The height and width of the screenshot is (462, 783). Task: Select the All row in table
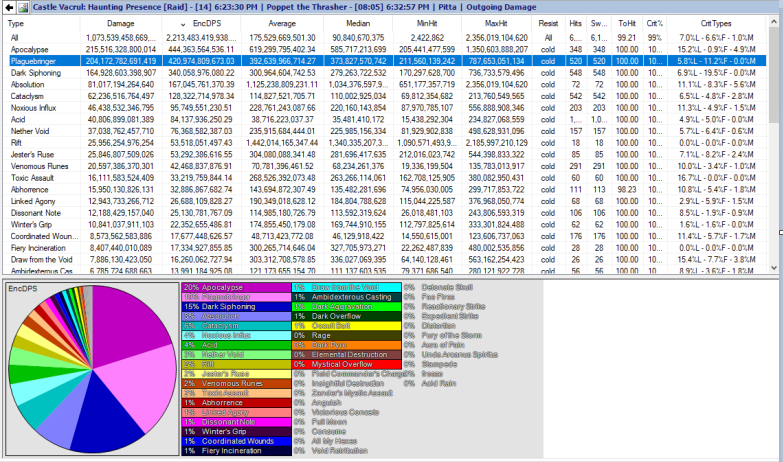(386, 38)
